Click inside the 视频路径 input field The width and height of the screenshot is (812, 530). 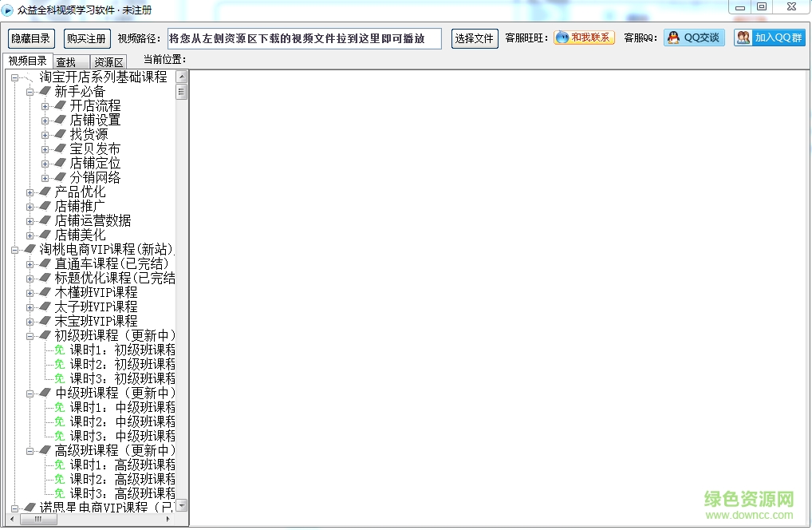click(x=303, y=37)
